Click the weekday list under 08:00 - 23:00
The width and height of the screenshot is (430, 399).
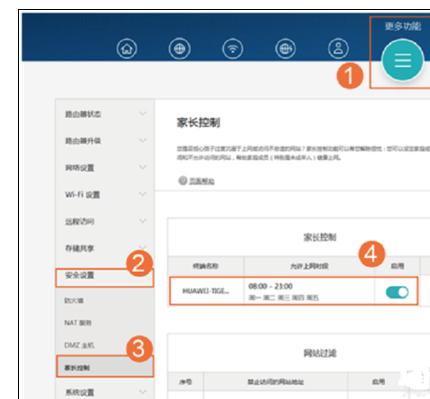(283, 297)
